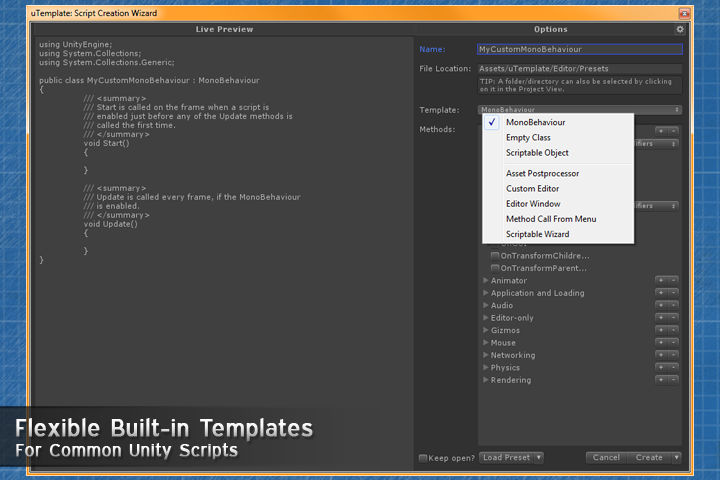Click plus button beside Animator
Viewport: 720px width, 480px height.
(661, 281)
